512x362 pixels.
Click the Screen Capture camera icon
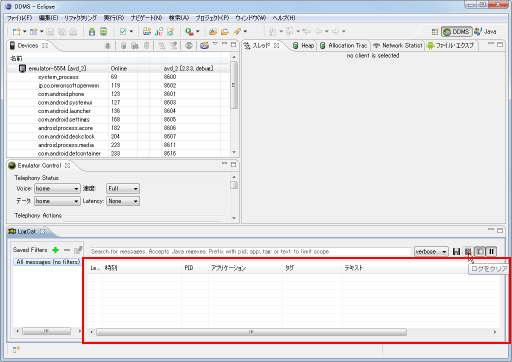pos(204,46)
